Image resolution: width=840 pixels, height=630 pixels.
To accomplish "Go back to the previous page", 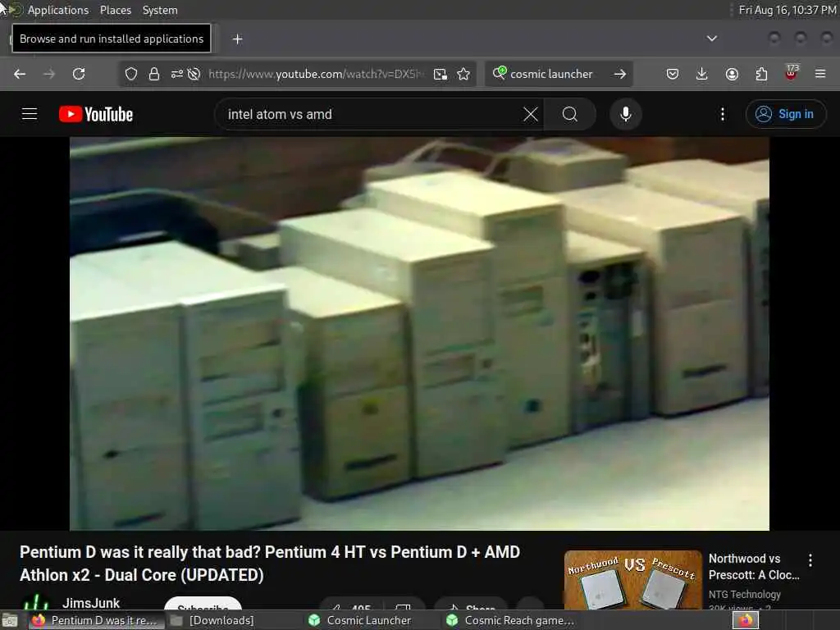I will pyautogui.click(x=20, y=74).
